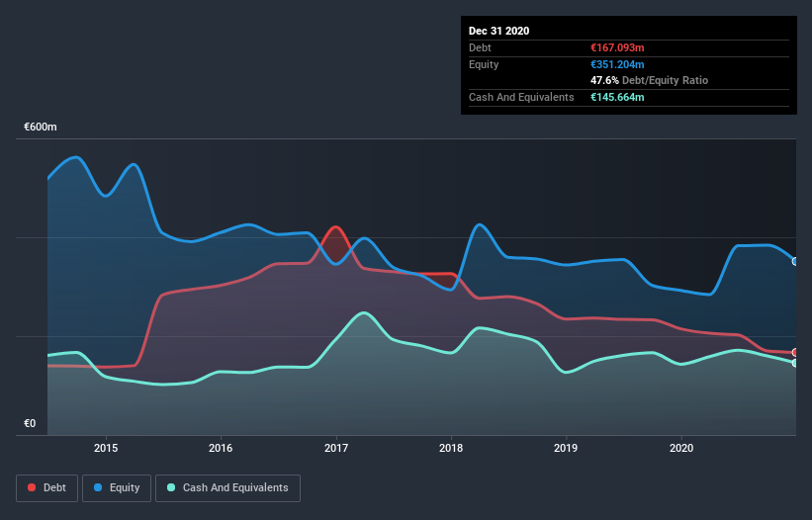
Task: Click the Equity row label in tooltip
Action: (x=484, y=64)
